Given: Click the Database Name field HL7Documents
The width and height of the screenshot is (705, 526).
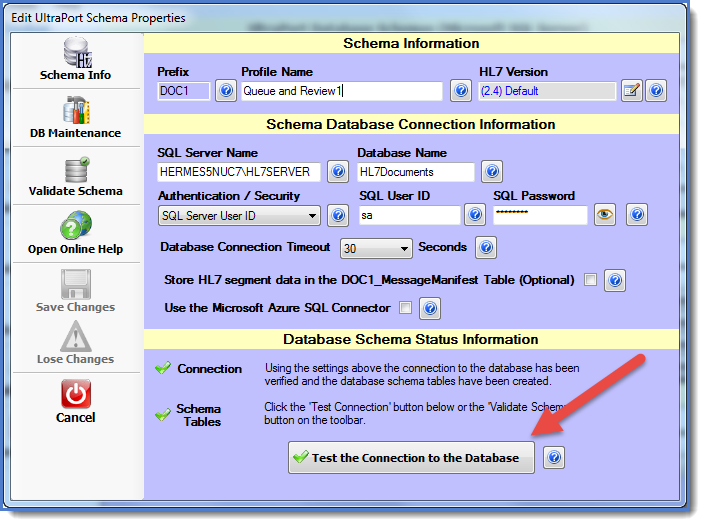Looking at the screenshot, I should click(x=416, y=172).
